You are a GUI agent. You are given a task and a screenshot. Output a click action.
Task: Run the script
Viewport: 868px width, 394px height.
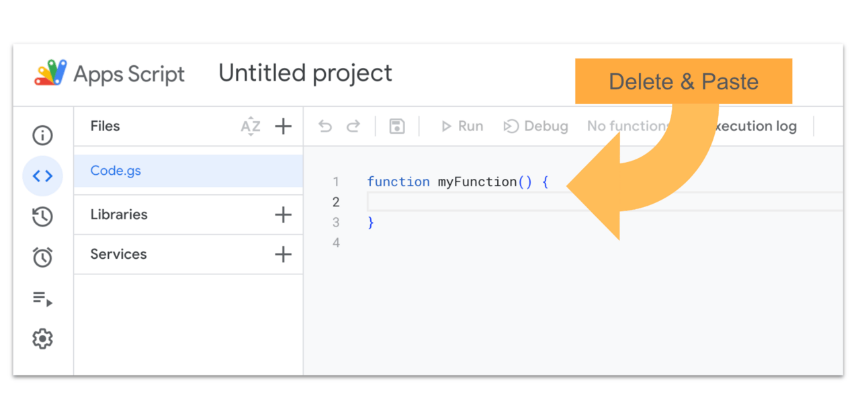462,126
